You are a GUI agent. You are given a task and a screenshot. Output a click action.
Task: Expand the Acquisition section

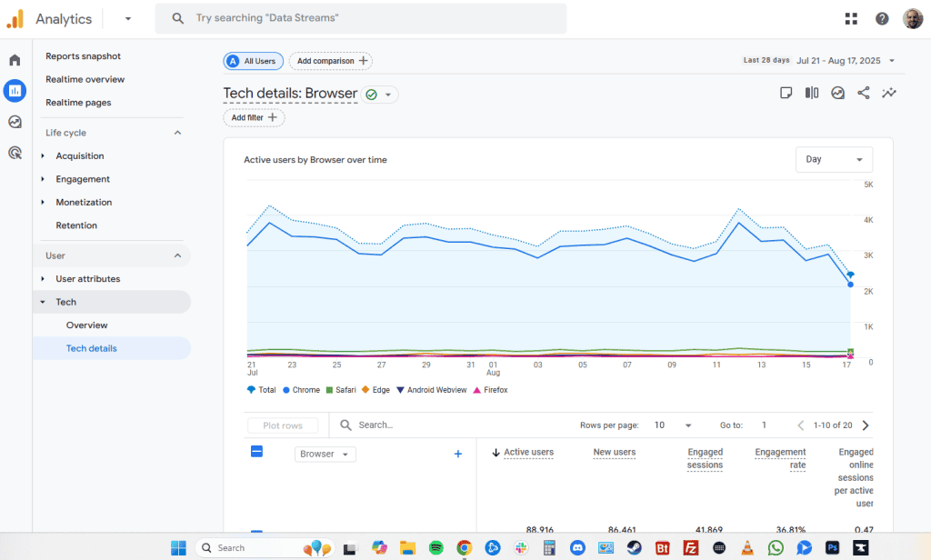point(79,156)
